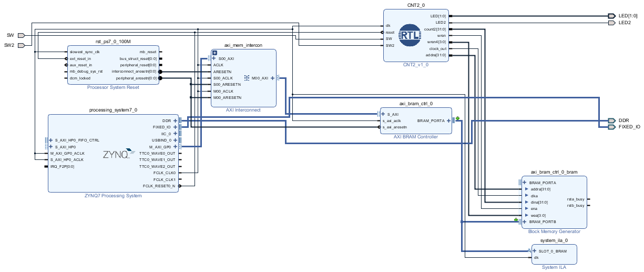This screenshot has width=644, height=272.
Task: Click the ZYNQ logo on processing_system7_0
Action: [119, 154]
